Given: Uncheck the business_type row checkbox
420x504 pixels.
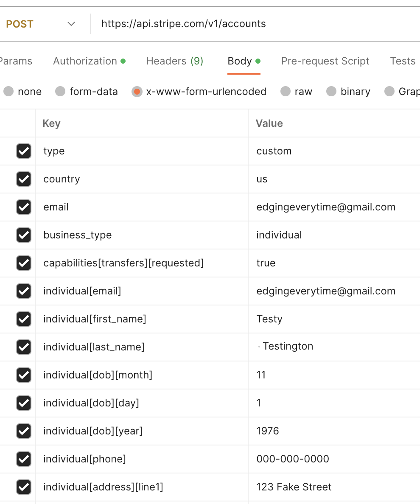Looking at the screenshot, I should [24, 235].
